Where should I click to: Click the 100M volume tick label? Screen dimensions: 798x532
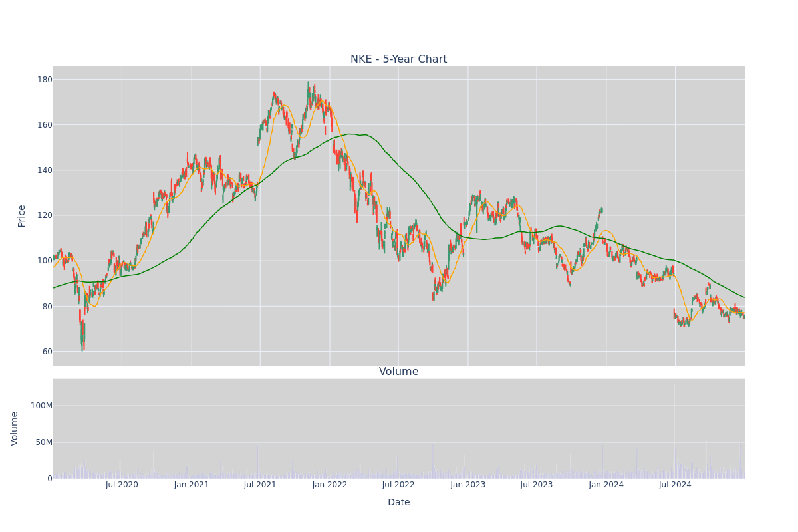click(x=41, y=406)
